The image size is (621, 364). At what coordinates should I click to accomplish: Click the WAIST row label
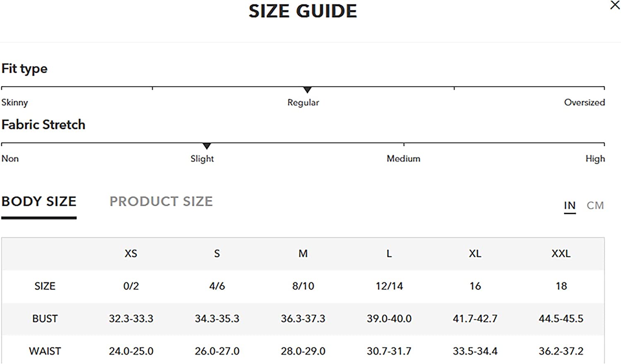pyautogui.click(x=45, y=351)
